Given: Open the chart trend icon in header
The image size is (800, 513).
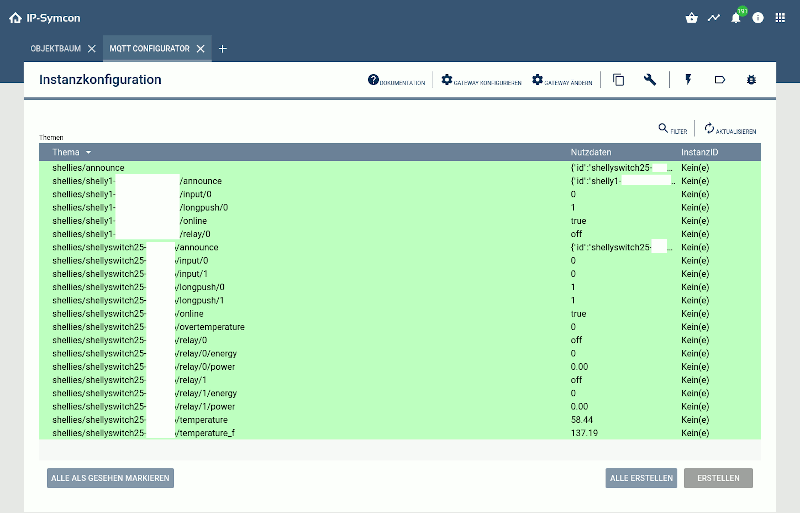Looking at the screenshot, I should (x=714, y=18).
